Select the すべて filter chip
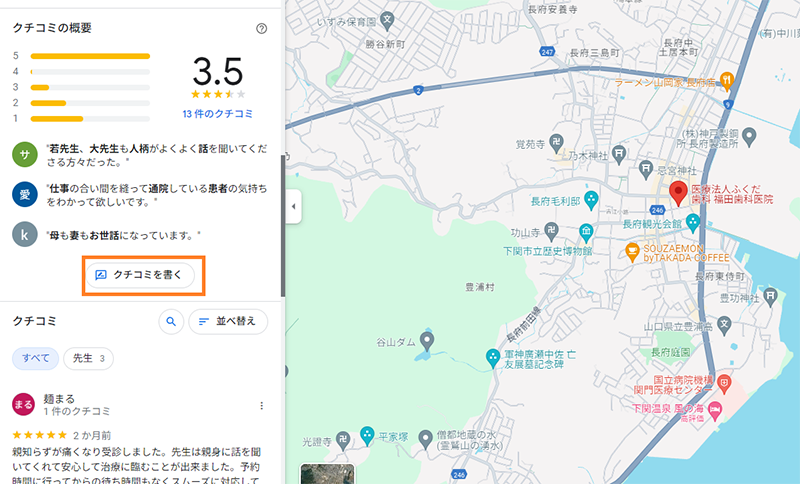Viewport: 800px width, 484px height. click(x=35, y=359)
